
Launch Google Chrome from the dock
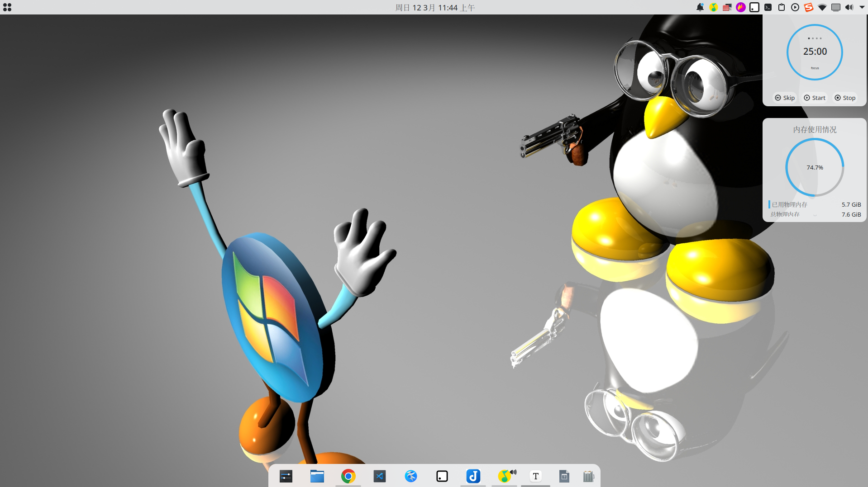348,476
